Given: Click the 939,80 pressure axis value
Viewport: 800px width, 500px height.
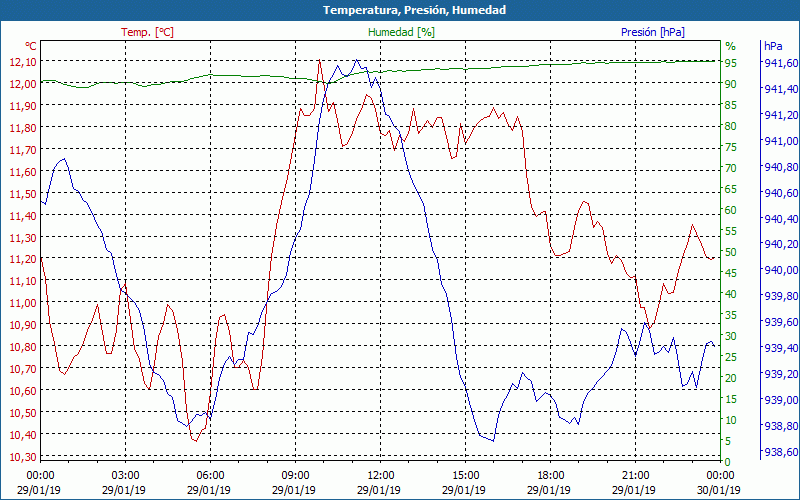Looking at the screenshot, I should pos(781,296).
